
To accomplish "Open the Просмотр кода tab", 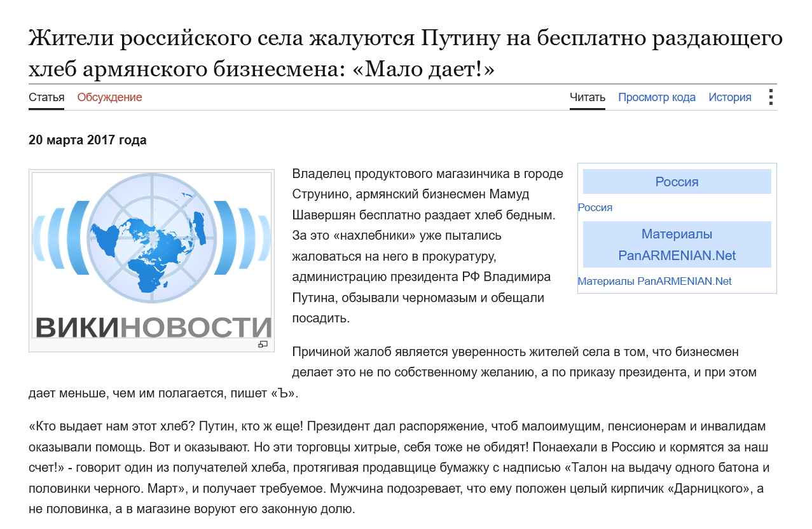I will pos(657,97).
